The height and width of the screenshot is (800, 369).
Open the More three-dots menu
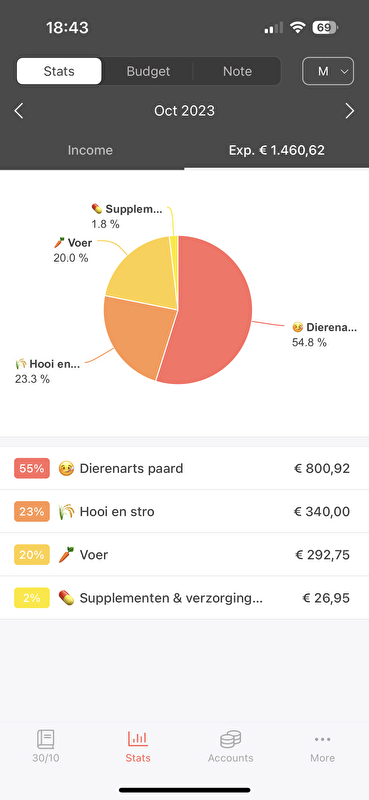pyautogui.click(x=323, y=739)
